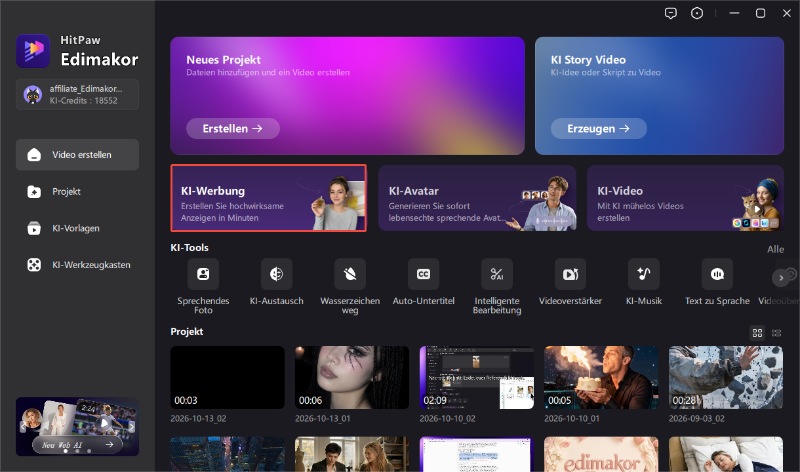Open the sleeping woman project thumbnail
The height and width of the screenshot is (472, 800).
click(726, 454)
